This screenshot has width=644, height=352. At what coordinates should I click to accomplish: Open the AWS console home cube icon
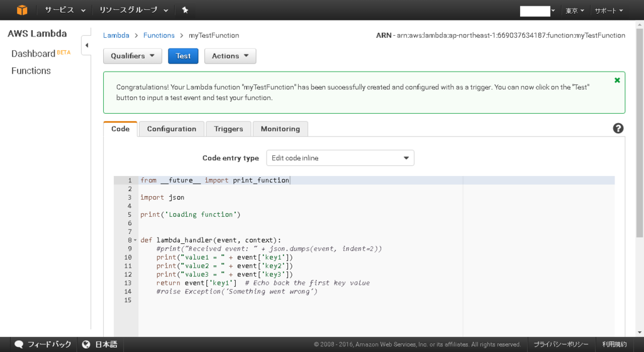click(22, 10)
